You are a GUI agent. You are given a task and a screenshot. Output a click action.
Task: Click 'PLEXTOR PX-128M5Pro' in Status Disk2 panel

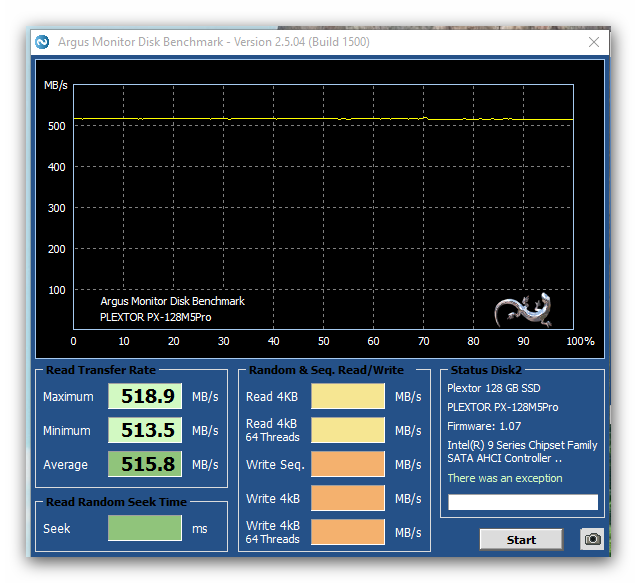pos(503,407)
